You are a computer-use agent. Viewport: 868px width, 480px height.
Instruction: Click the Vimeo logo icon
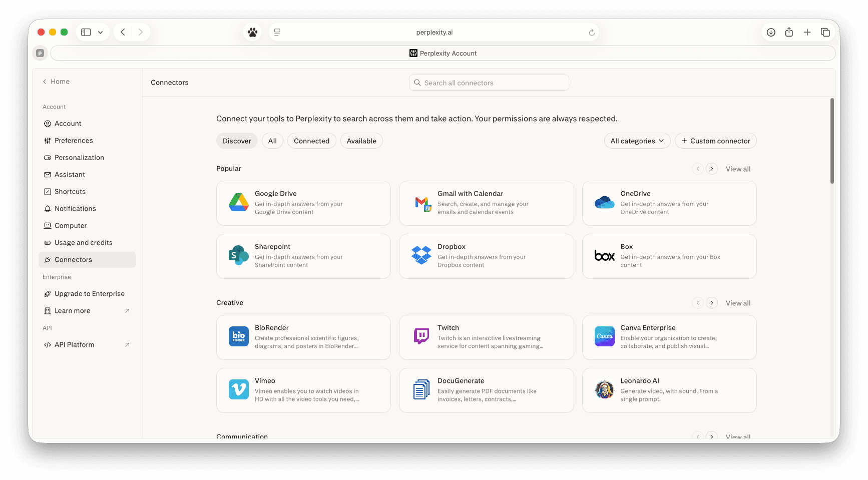tap(239, 390)
